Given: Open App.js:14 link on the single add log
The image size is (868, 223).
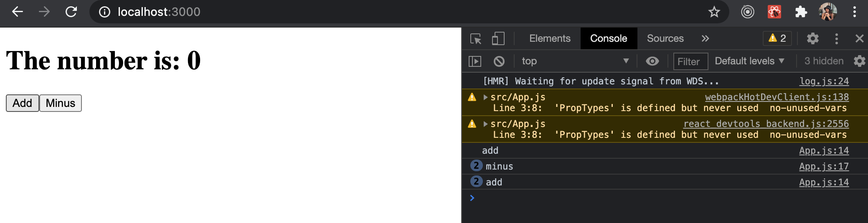Looking at the screenshot, I should [x=824, y=150].
